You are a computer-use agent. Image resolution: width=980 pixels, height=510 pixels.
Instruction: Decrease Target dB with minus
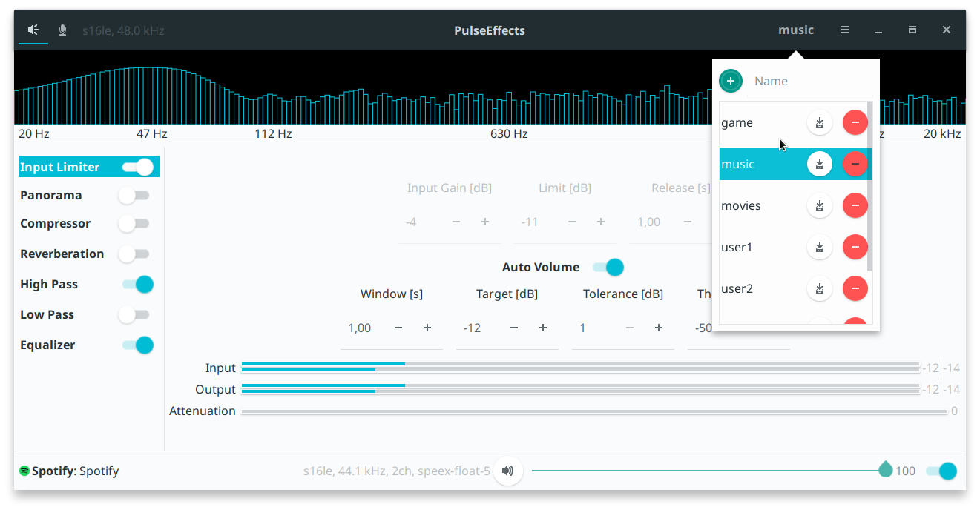[x=514, y=328]
